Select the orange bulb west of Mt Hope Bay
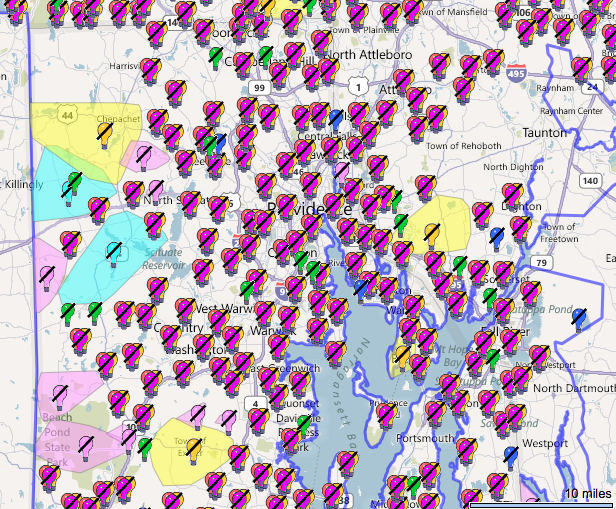Image resolution: width=616 pixels, height=509 pixels. point(402,357)
